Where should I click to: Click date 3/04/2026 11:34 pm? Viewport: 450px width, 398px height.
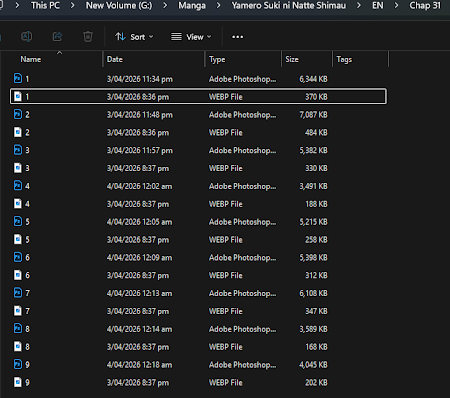coord(140,79)
